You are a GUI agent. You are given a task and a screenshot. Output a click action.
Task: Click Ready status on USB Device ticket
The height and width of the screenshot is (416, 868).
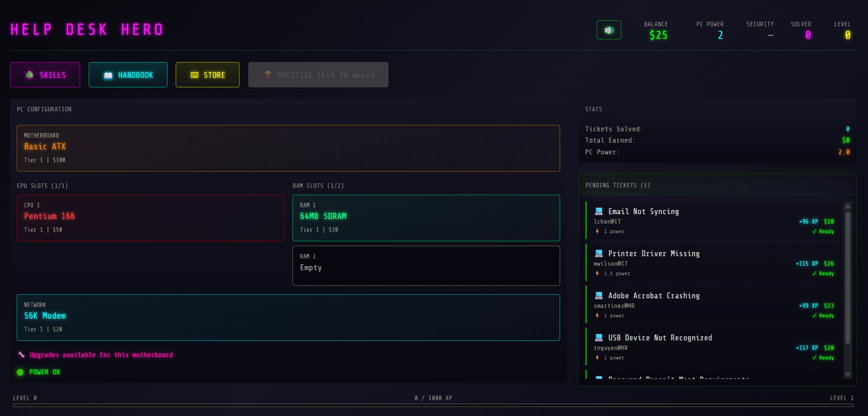(x=823, y=358)
